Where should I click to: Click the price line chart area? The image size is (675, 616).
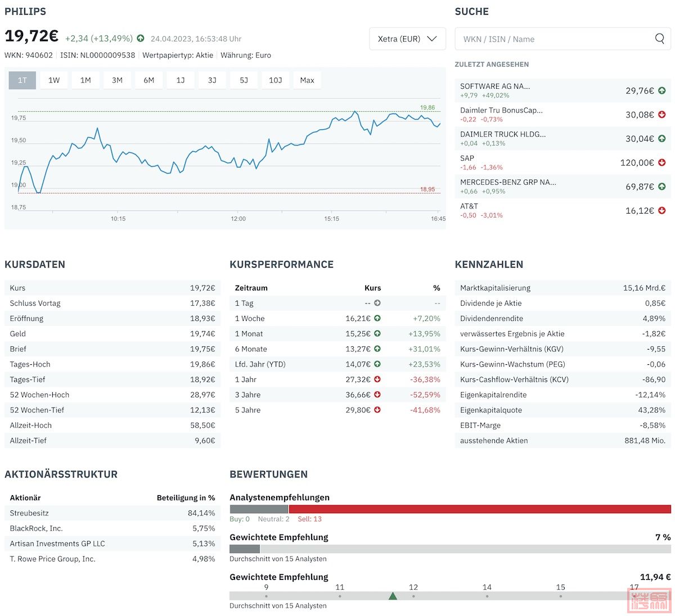[229, 155]
